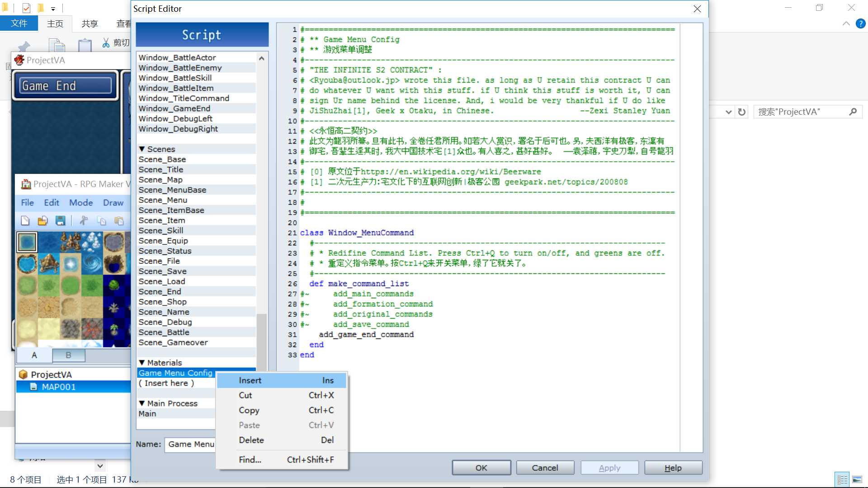Click the Explorer search magnifier icon
The width and height of the screenshot is (868, 488).
(x=853, y=112)
